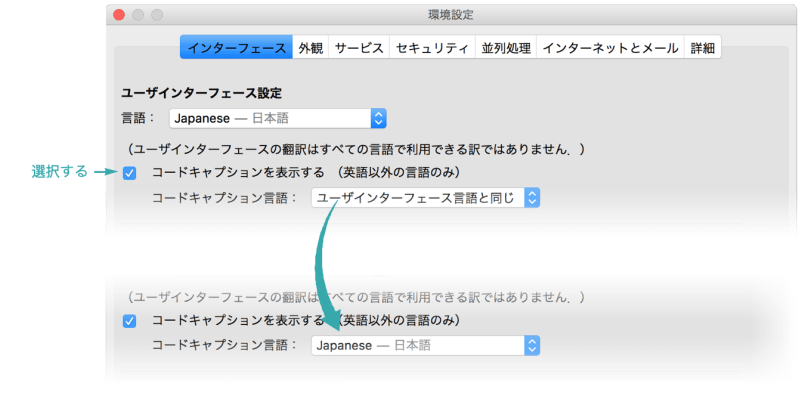Open the サービス tab

click(x=359, y=47)
